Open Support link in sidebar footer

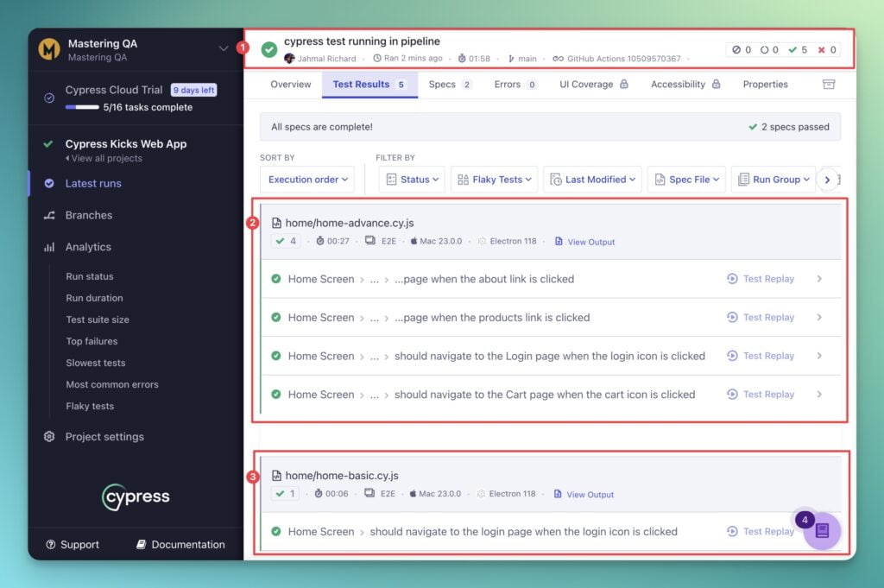click(x=73, y=545)
